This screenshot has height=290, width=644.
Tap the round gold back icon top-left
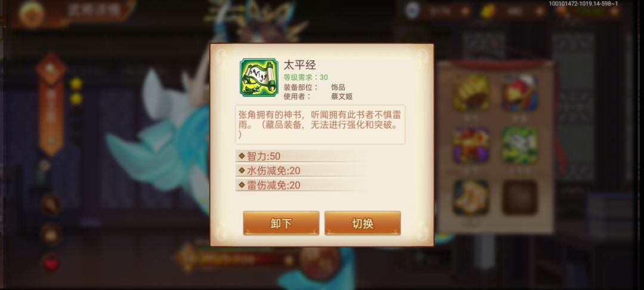pos(32,15)
